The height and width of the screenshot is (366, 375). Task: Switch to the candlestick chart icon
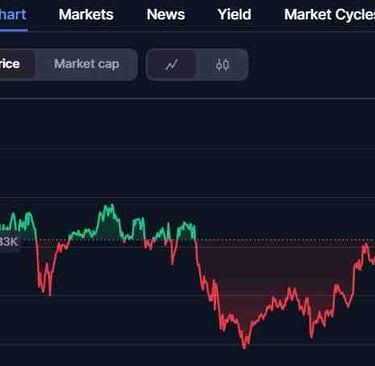222,65
